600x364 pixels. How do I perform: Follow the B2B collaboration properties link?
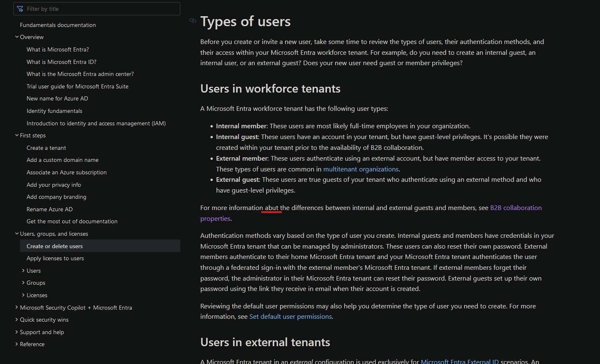(516, 208)
